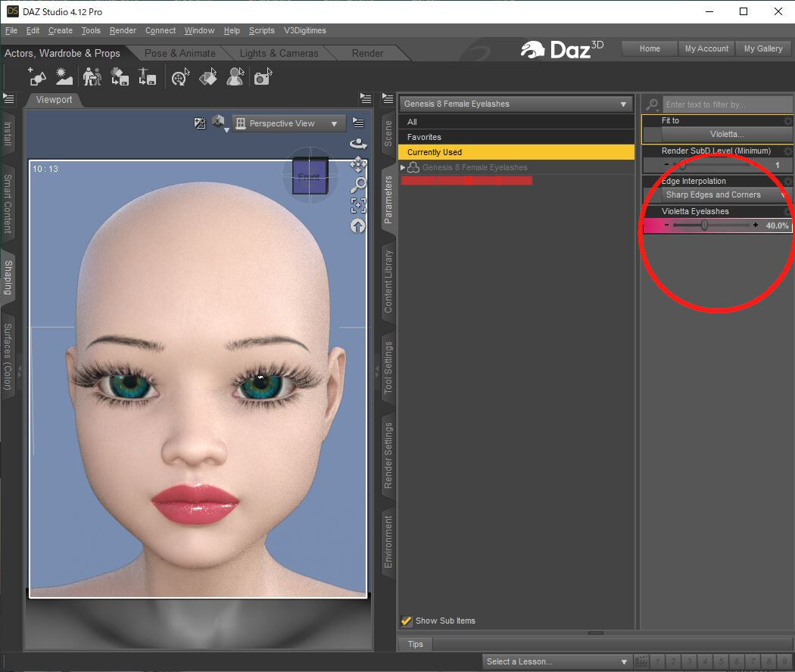This screenshot has height=672, width=795.
Task: Open the gear options for Fit to
Action: 787,120
